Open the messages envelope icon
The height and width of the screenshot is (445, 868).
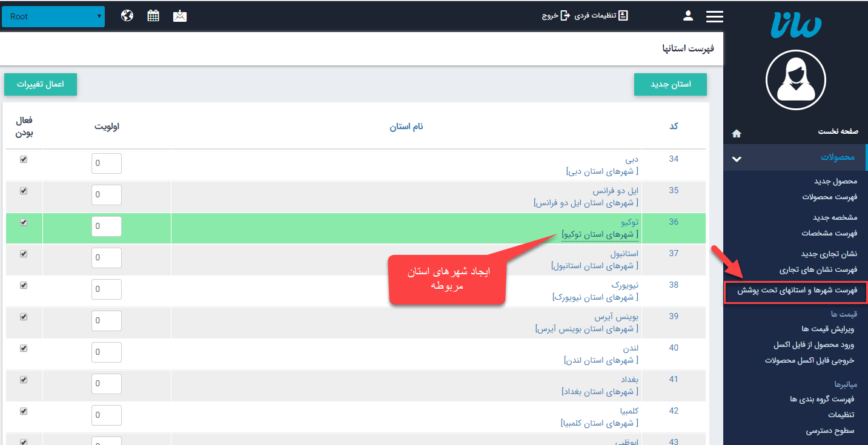[x=179, y=15]
